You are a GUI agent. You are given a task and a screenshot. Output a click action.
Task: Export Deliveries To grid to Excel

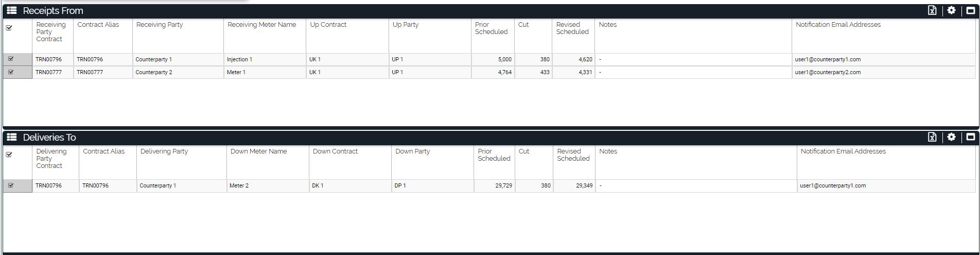click(x=932, y=137)
